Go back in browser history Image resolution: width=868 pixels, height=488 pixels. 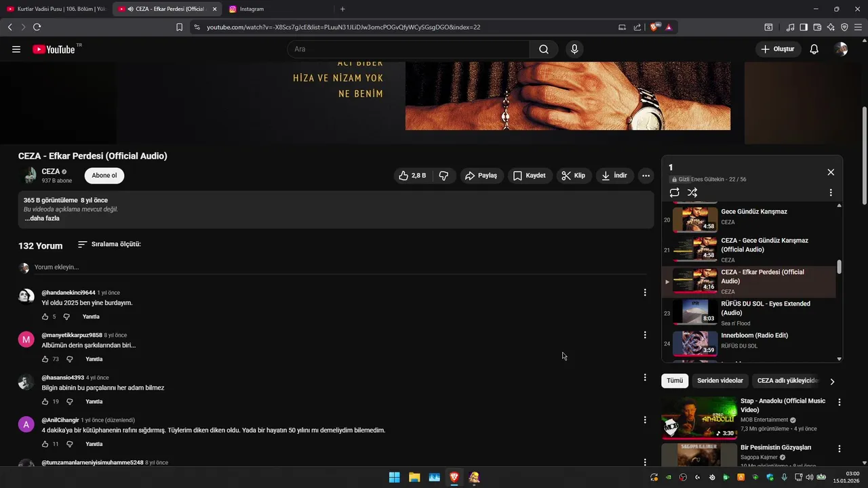pyautogui.click(x=9, y=27)
